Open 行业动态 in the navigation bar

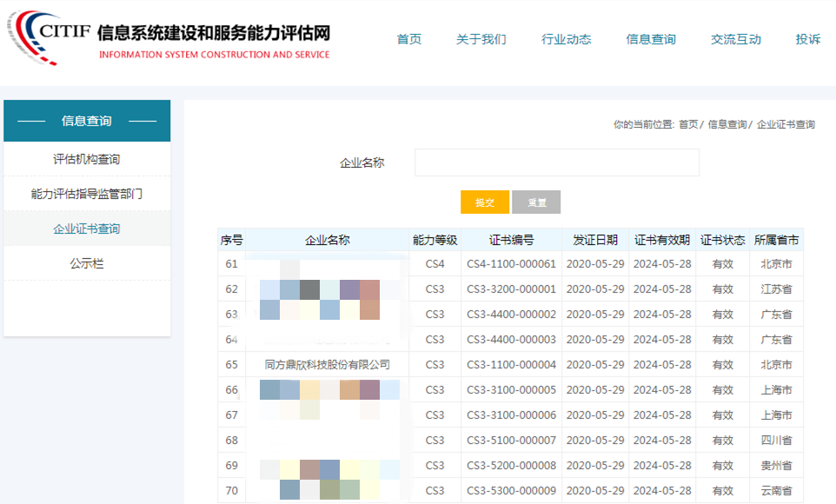click(566, 39)
